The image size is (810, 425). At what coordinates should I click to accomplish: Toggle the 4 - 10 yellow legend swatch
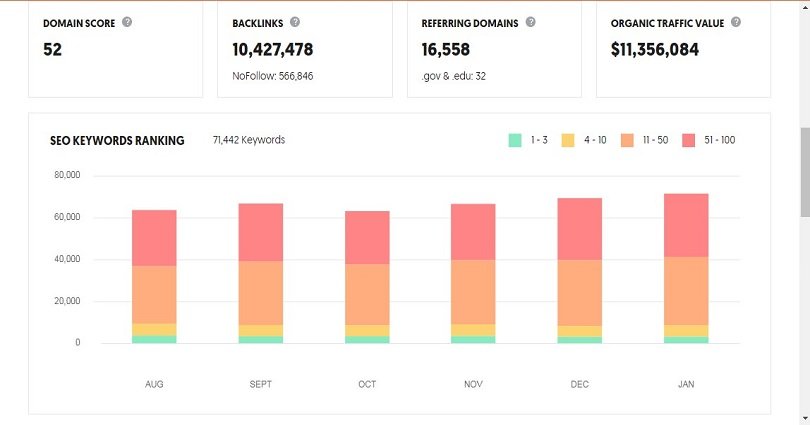tap(568, 140)
